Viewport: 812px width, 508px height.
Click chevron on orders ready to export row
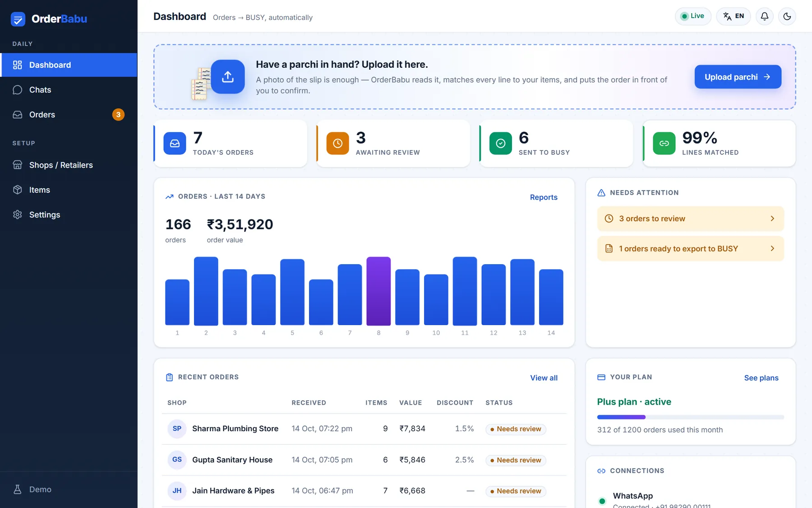[x=772, y=249]
